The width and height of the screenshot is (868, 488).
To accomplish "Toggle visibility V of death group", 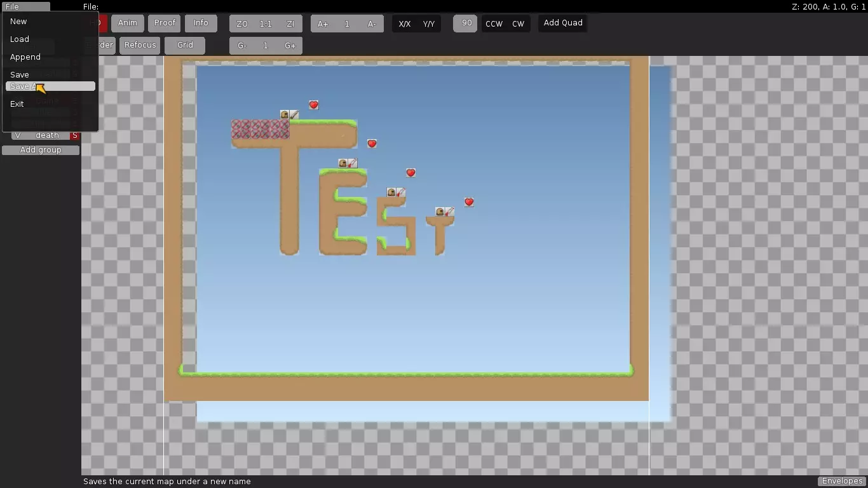I will pos(18,135).
